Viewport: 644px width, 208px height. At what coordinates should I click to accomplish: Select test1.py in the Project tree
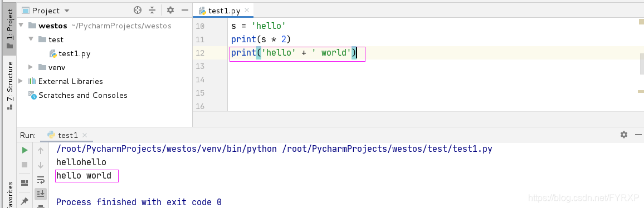(x=70, y=54)
